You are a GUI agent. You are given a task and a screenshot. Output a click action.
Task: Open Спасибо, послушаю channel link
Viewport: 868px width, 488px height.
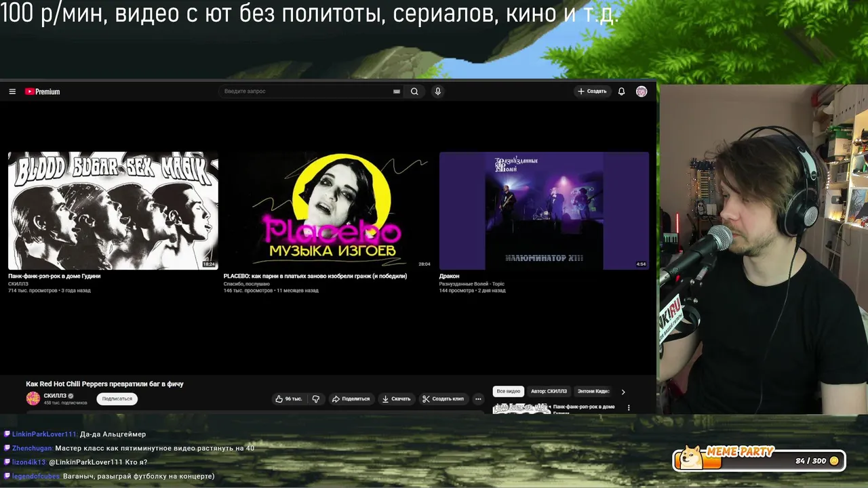[247, 284]
